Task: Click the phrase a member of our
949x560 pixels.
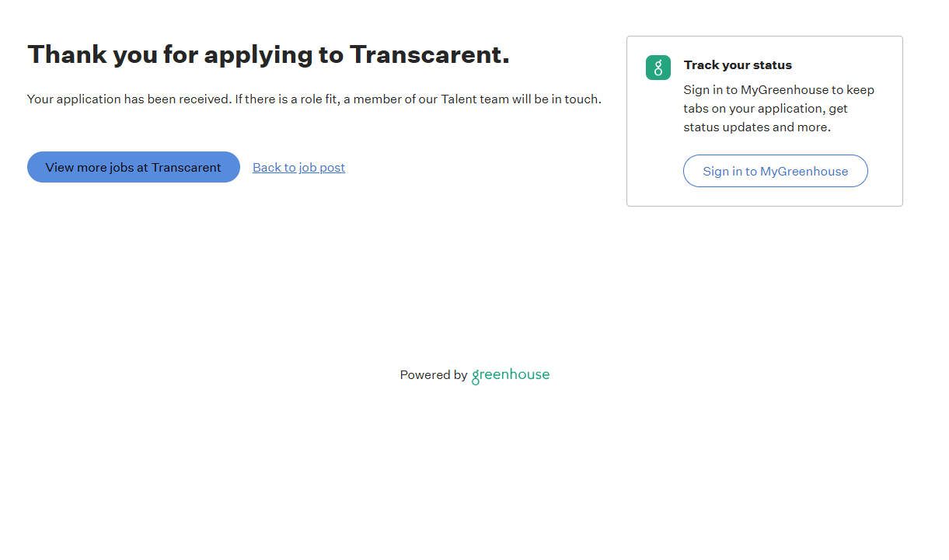Action: coord(389,99)
